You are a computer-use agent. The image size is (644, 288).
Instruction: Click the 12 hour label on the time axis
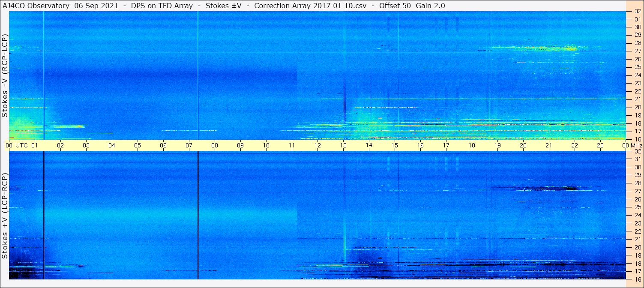(x=318, y=145)
